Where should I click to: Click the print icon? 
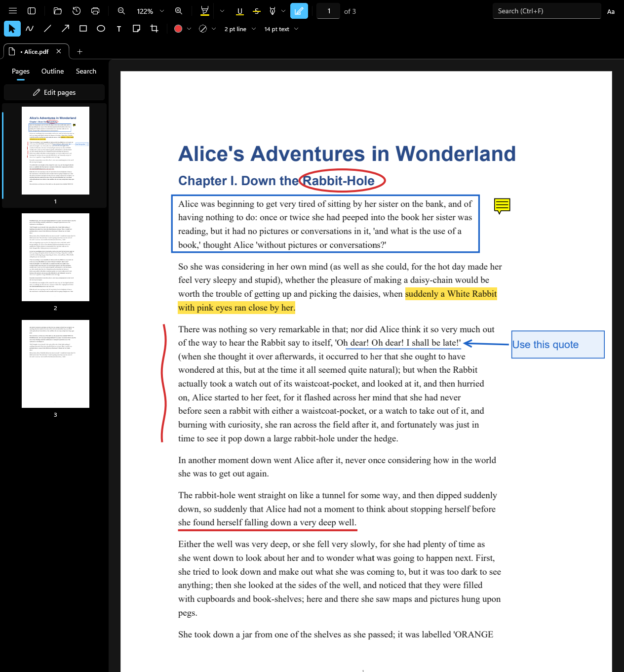coord(95,11)
